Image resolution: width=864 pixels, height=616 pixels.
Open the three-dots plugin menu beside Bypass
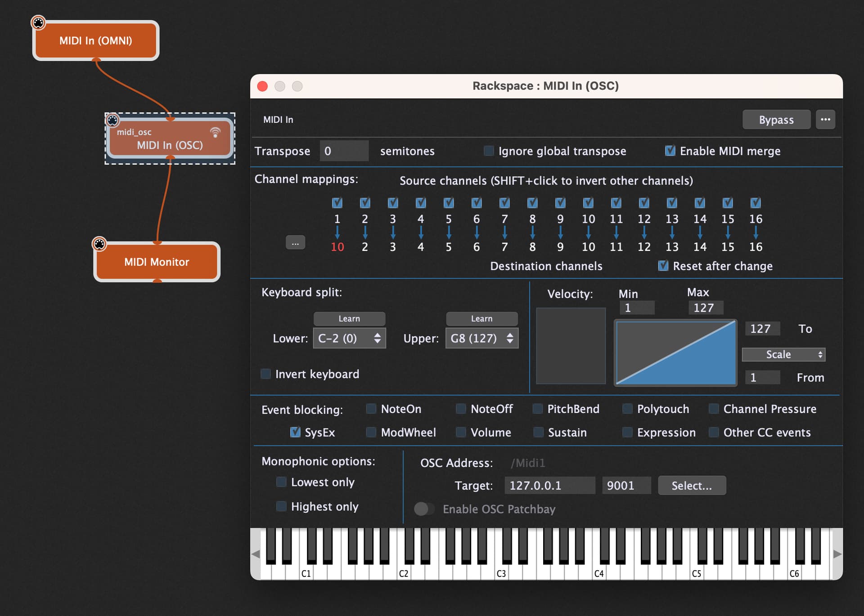pyautogui.click(x=825, y=120)
